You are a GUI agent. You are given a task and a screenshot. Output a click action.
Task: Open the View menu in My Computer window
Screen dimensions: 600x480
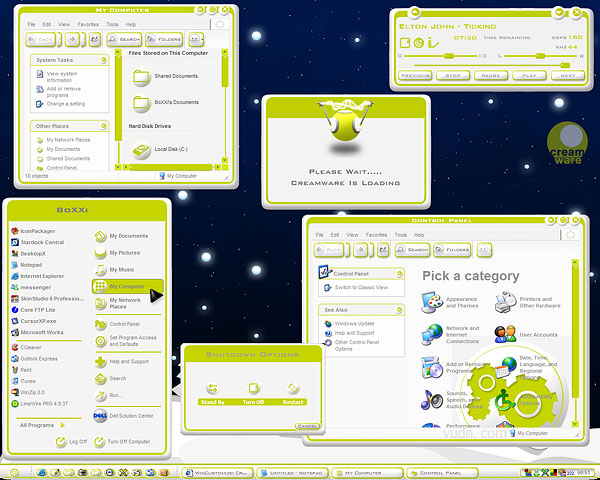click(x=64, y=24)
